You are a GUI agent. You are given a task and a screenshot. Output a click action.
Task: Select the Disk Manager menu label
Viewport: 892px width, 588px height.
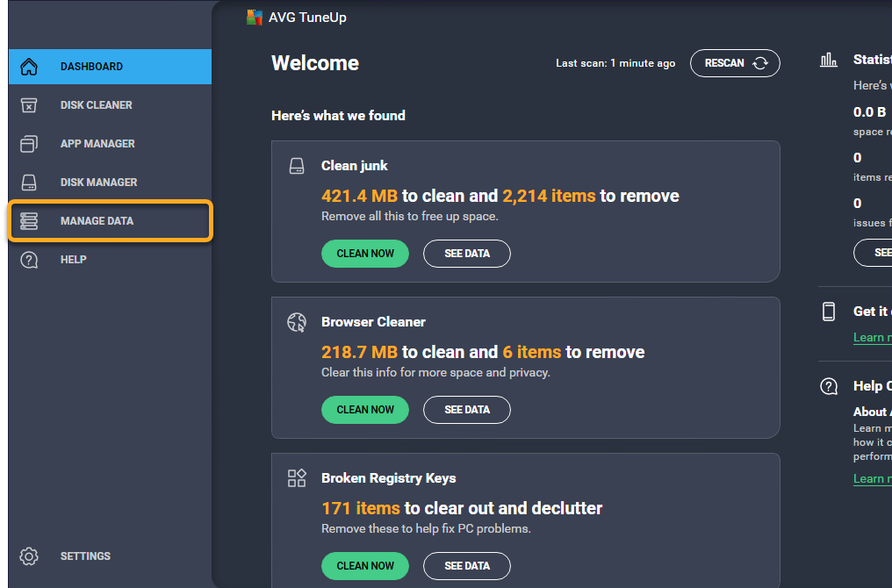(98, 183)
